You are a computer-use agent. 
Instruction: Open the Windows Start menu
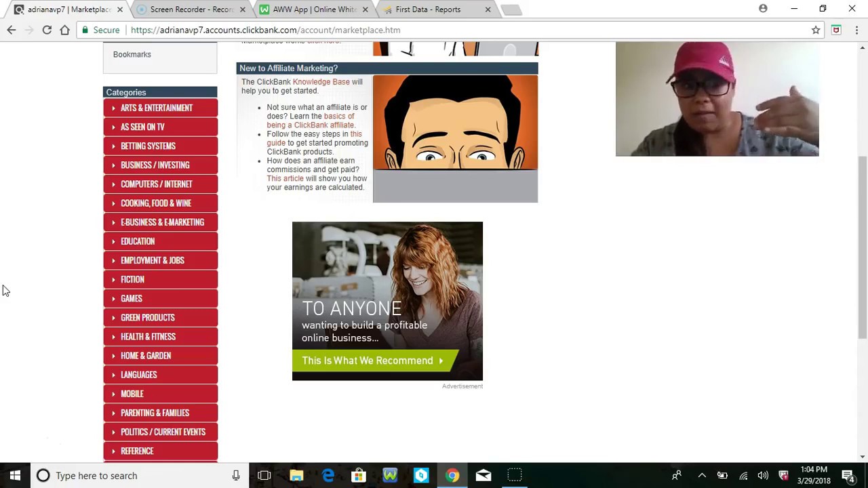tap(15, 476)
